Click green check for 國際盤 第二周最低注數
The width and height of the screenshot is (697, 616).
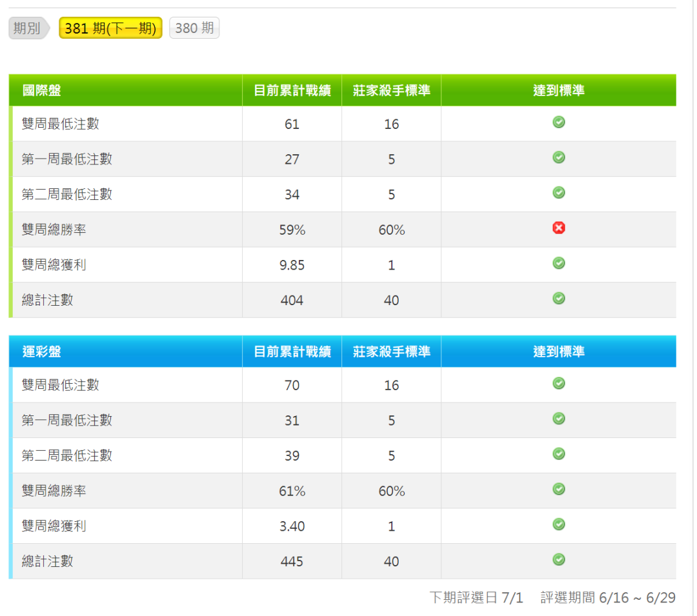click(x=559, y=193)
